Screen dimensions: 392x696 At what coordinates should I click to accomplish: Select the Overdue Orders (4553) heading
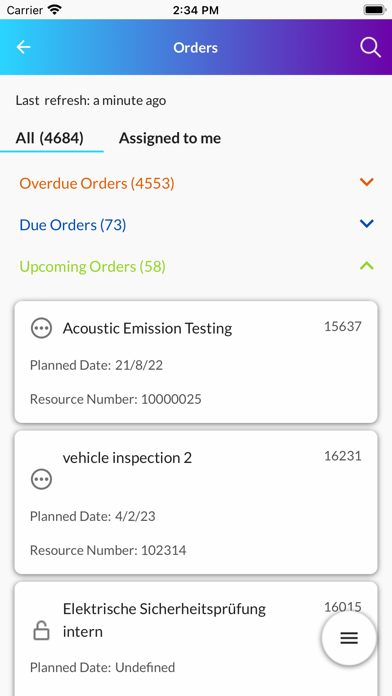97,183
